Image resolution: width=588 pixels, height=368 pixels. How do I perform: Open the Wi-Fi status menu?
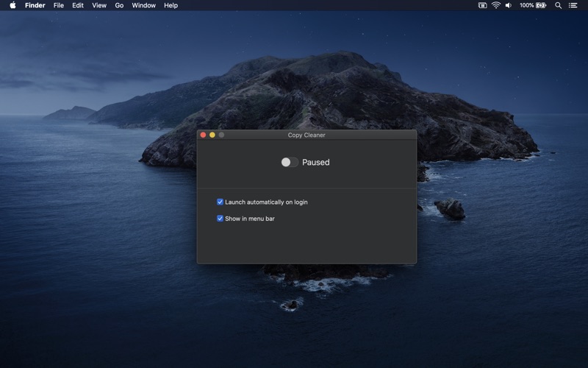495,5
